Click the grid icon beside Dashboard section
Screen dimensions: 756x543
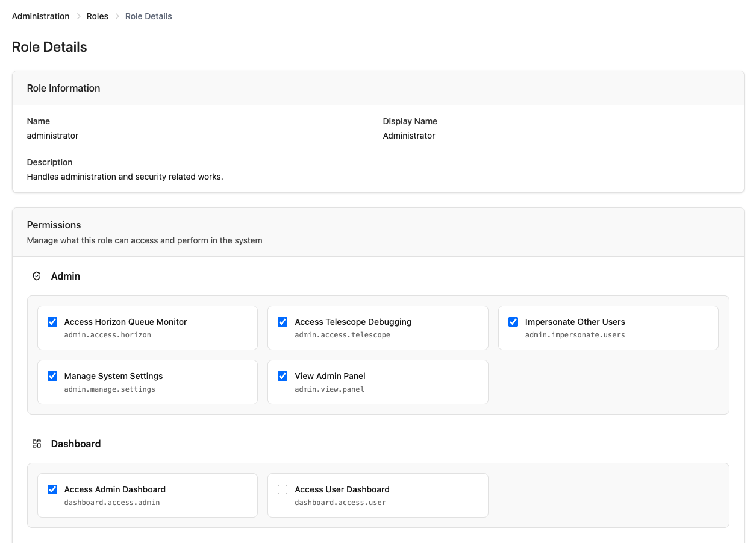[x=37, y=443]
